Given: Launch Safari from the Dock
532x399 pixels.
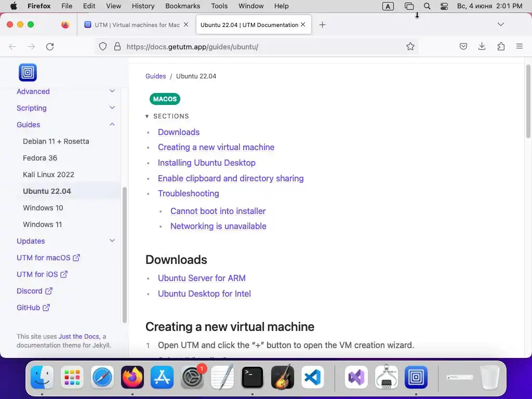Looking at the screenshot, I should 102,377.
